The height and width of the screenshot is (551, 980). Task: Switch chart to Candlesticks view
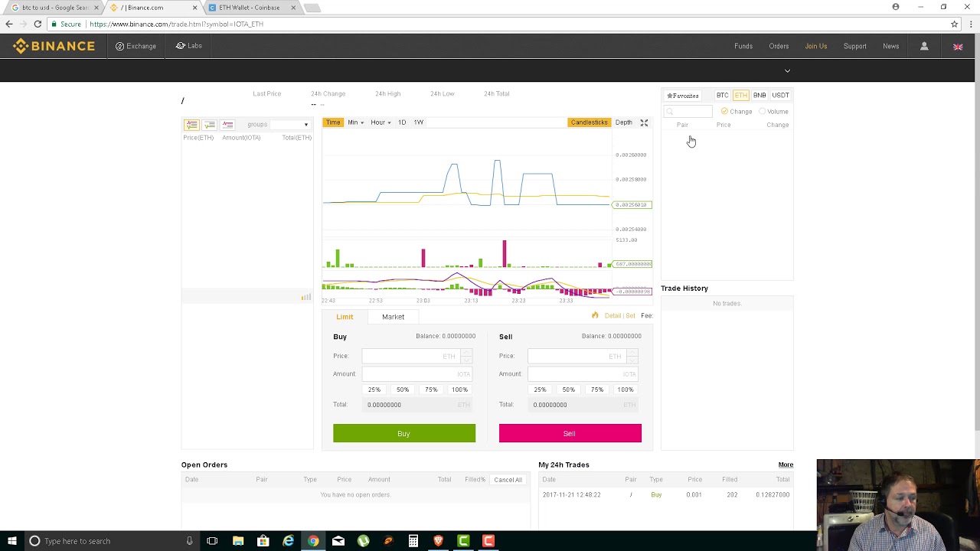click(589, 122)
